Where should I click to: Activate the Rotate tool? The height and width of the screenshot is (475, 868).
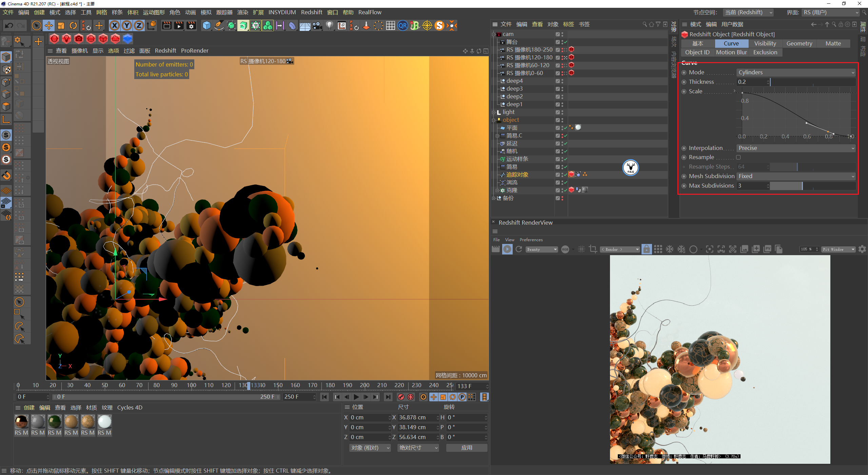point(73,25)
